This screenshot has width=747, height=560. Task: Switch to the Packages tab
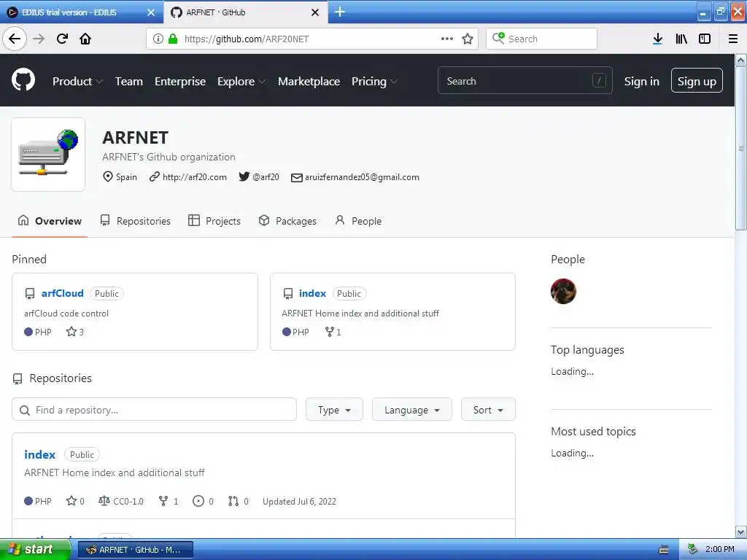287,221
